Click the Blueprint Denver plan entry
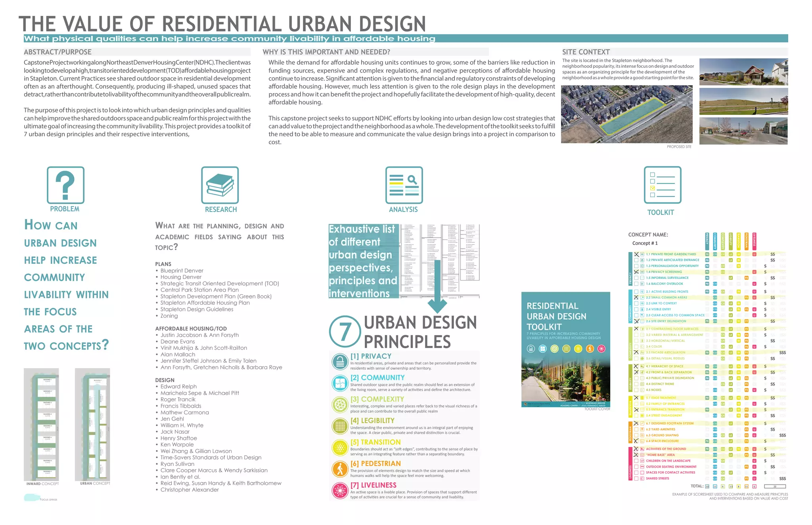Viewport: 812px width, 525px height. (182, 271)
